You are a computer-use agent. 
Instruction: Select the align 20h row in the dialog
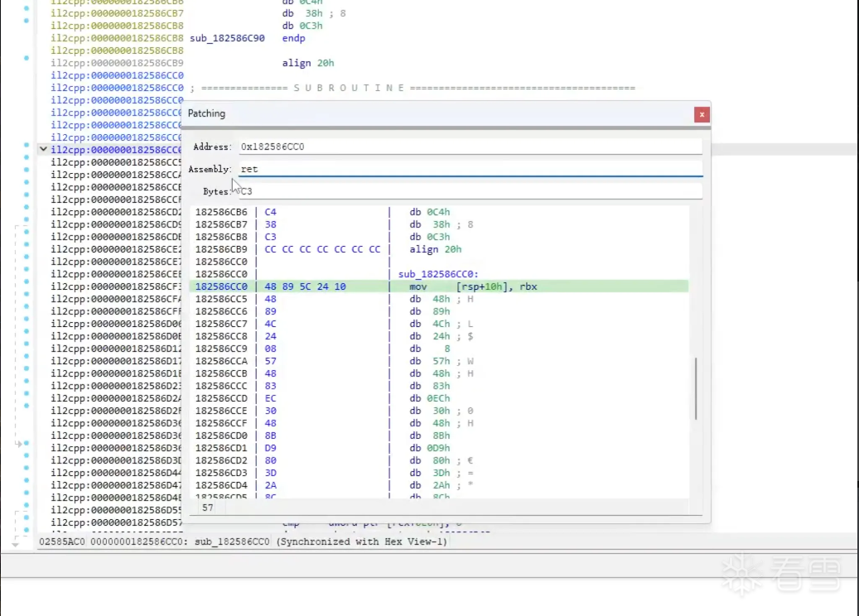click(439, 249)
